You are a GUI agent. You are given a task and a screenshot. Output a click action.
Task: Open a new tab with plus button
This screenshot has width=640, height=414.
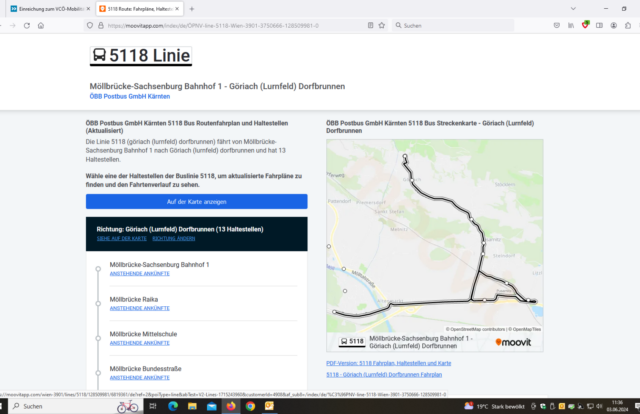(192, 9)
